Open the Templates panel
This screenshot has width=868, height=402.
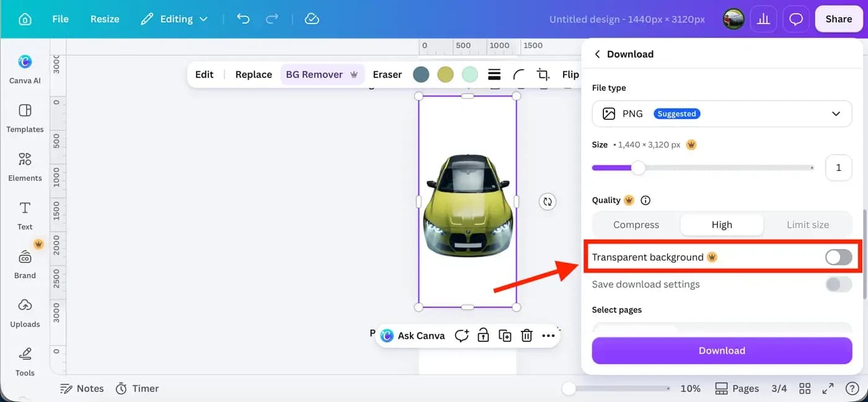coord(25,118)
